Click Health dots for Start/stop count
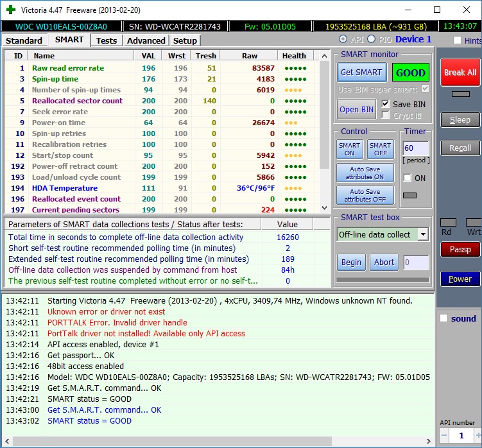This screenshot has width=482, height=448. point(293,155)
